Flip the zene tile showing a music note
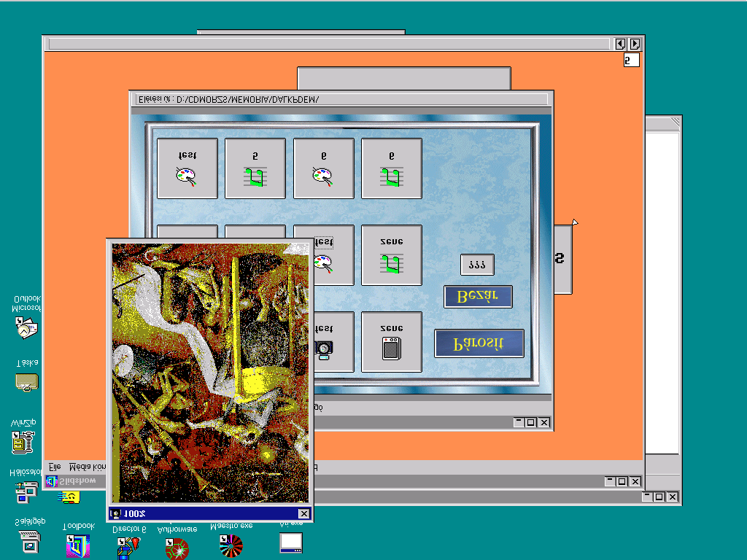The width and height of the screenshot is (747, 560). [x=392, y=255]
